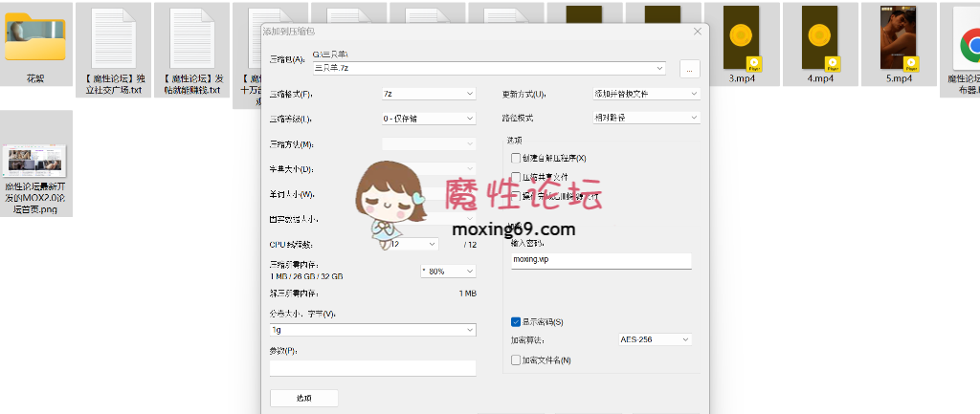Open the update mode dropdown
Screen dimensions: 980x414
pos(647,94)
